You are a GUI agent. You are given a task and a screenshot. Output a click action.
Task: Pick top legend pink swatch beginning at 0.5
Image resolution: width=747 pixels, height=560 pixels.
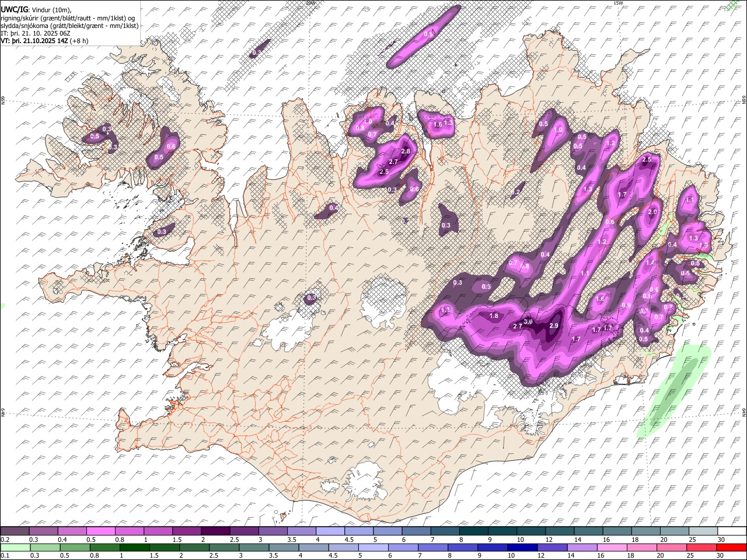tap(101, 531)
